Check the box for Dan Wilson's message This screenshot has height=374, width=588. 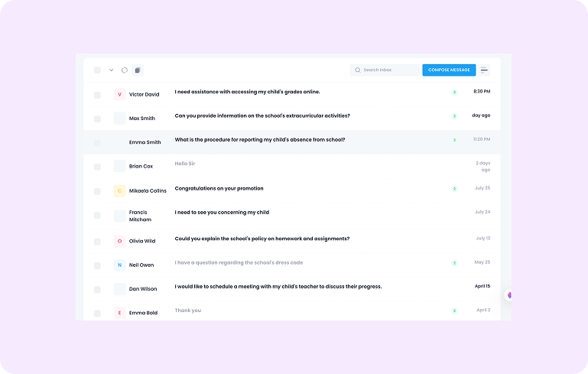[x=97, y=290]
